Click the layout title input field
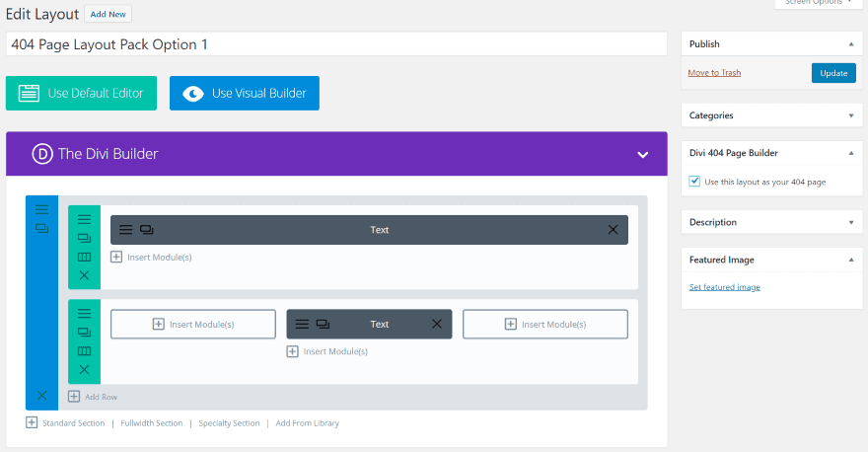 [336, 44]
